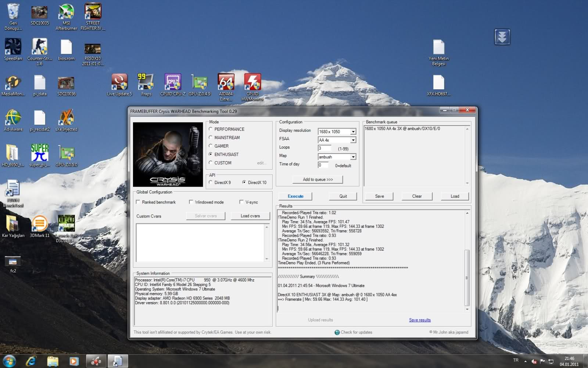Open the Live Update 5 shortcut

[x=119, y=85]
